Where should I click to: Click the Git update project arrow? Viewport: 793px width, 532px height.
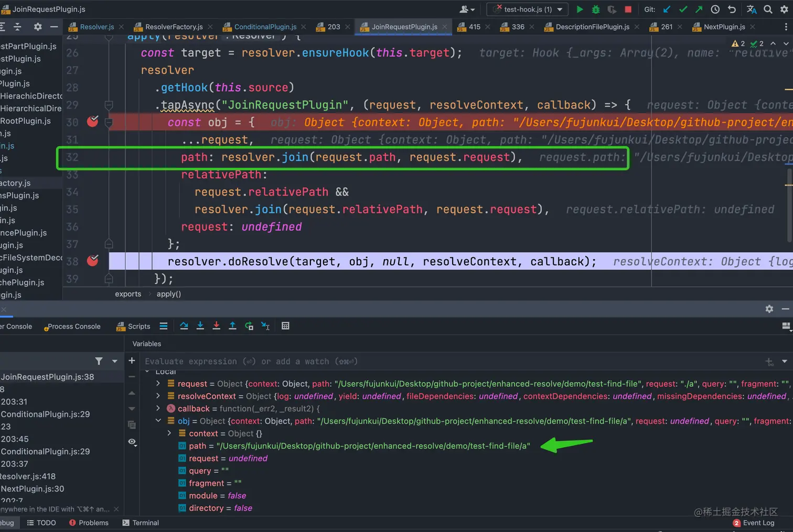click(667, 9)
